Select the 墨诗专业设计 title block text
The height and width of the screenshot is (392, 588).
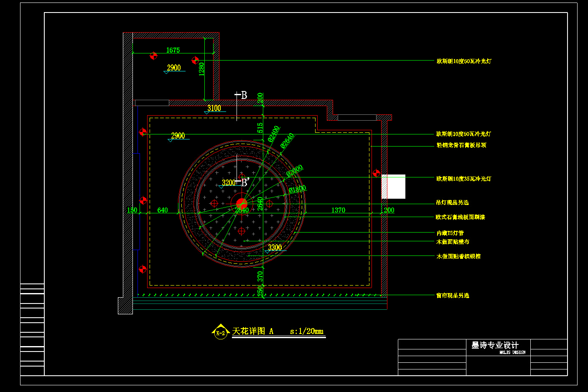click(495, 345)
